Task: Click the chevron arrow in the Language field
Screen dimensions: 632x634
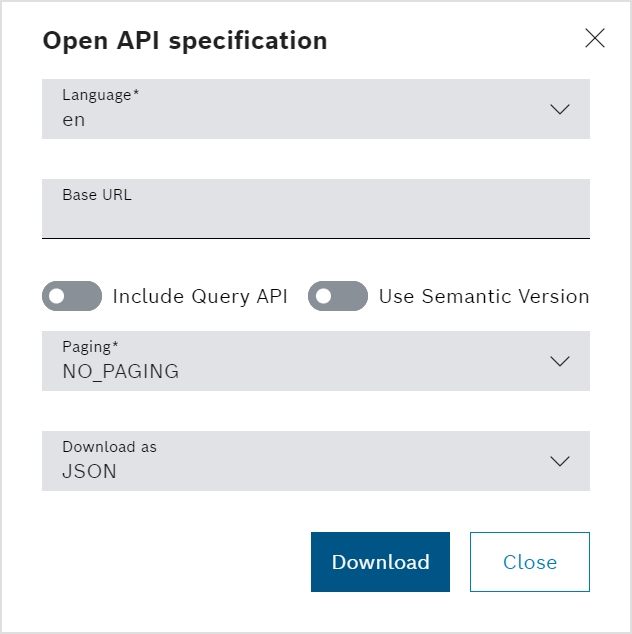Action: [x=560, y=109]
